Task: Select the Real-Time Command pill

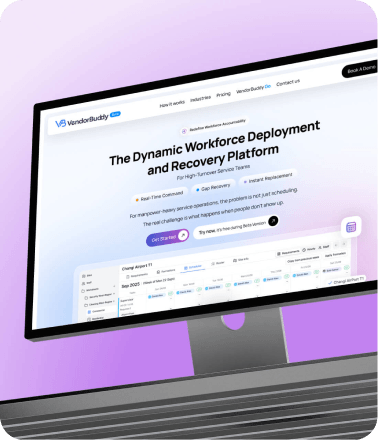Action: click(x=160, y=196)
